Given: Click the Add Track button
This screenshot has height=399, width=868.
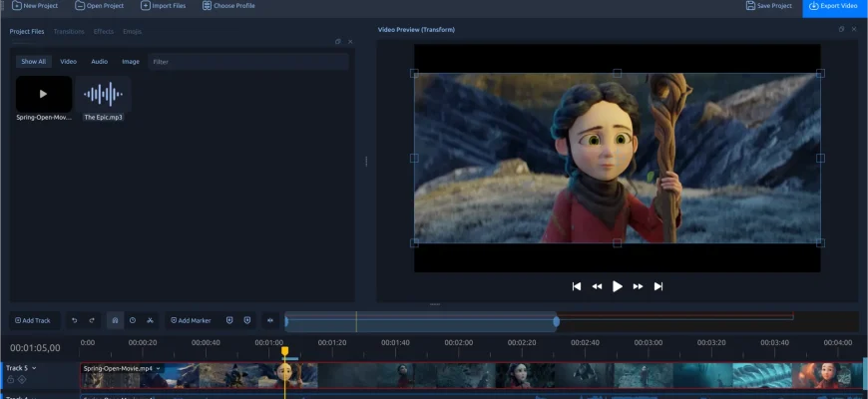Looking at the screenshot, I should (x=35, y=320).
